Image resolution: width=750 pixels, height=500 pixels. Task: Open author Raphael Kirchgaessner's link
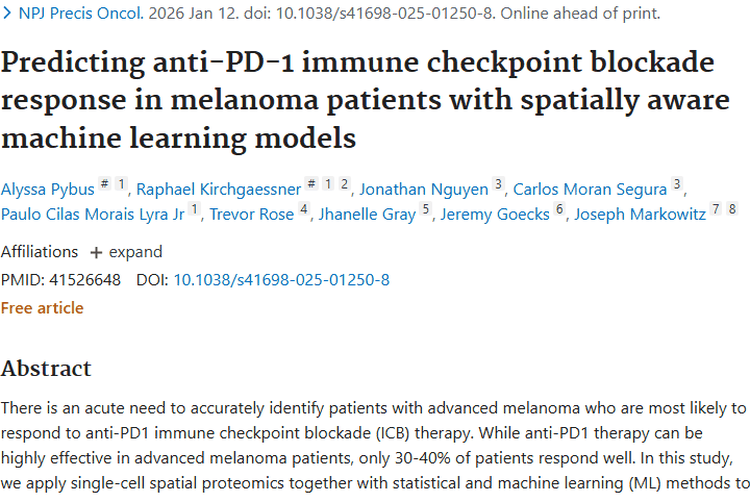[x=218, y=188]
